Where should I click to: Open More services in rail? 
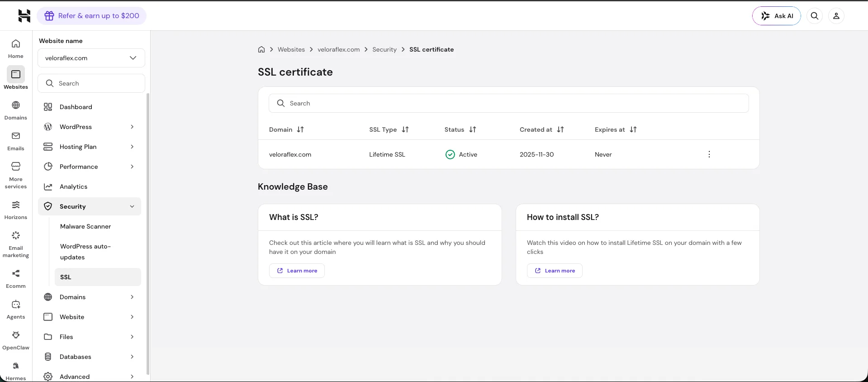(x=16, y=176)
